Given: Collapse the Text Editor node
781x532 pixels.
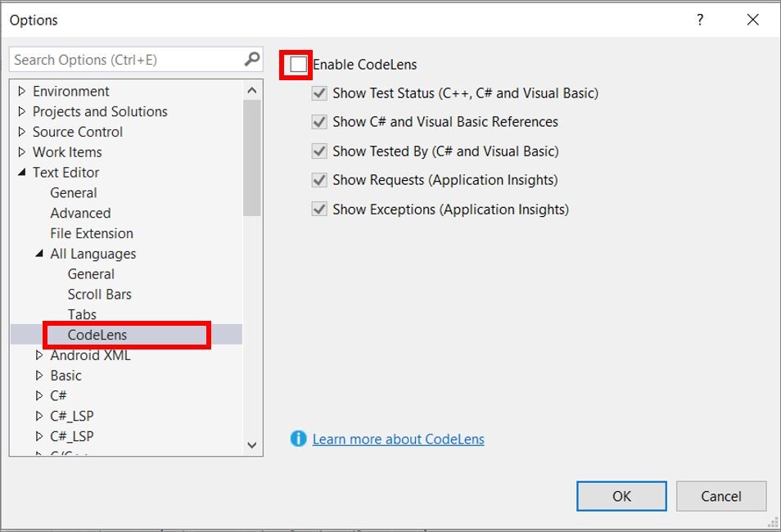Looking at the screenshot, I should 22,173.
